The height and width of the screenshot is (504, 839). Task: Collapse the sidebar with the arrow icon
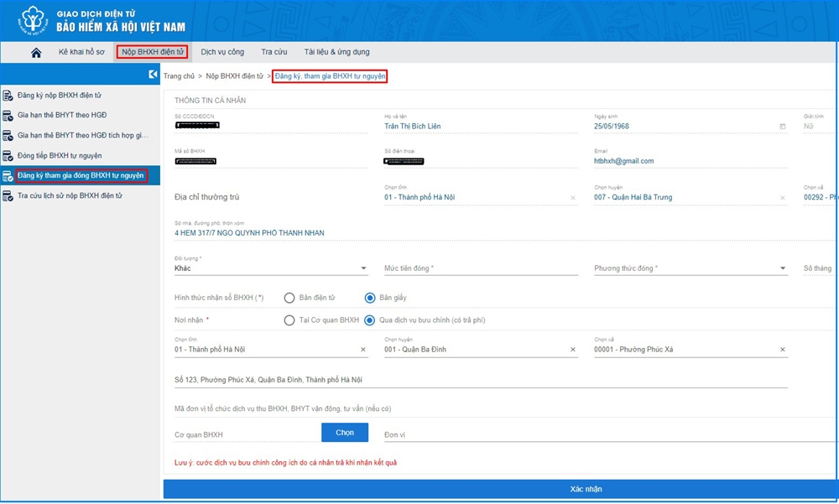point(153,75)
